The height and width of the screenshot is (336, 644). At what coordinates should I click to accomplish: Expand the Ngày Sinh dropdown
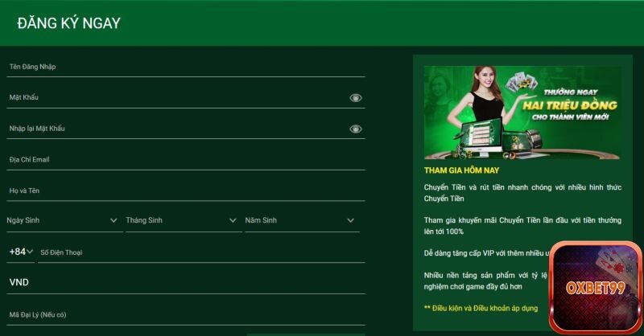tap(63, 220)
